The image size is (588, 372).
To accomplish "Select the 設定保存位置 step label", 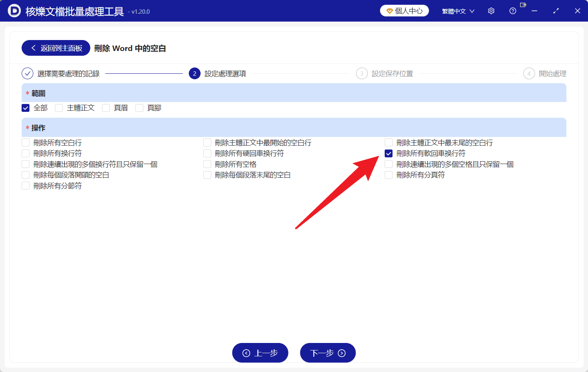I will point(392,73).
